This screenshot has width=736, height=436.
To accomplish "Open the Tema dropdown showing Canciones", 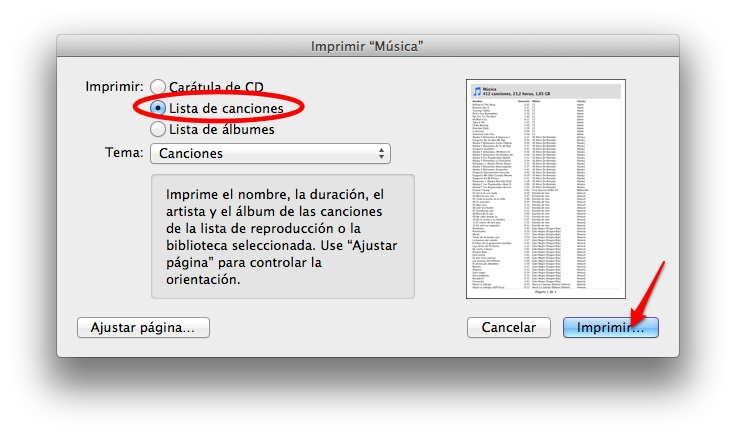I will tap(270, 153).
